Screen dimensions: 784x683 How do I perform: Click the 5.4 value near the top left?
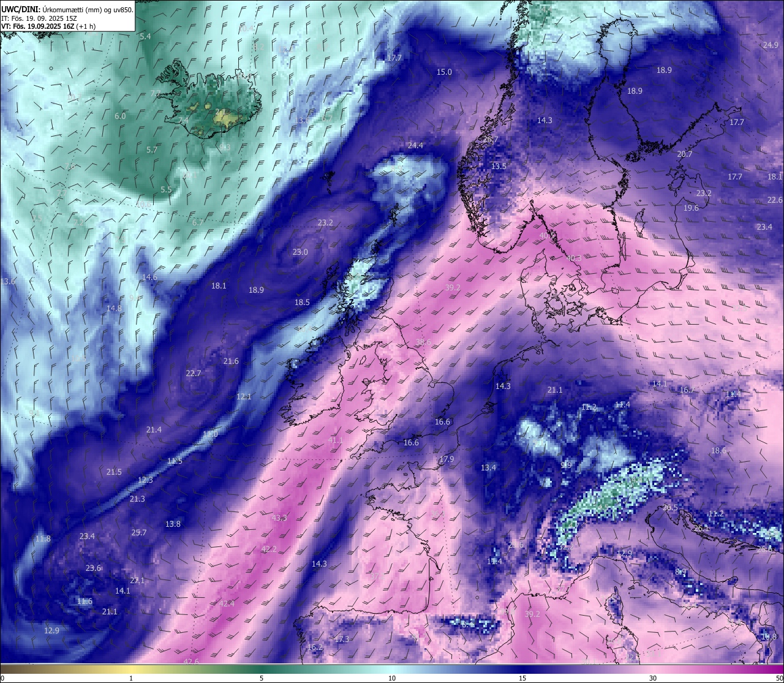pyautogui.click(x=145, y=37)
